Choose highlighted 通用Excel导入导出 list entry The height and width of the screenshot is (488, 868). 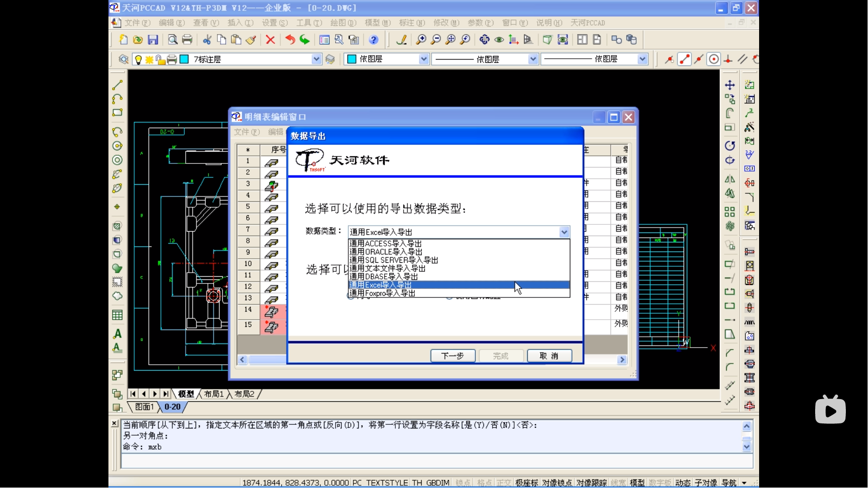459,285
